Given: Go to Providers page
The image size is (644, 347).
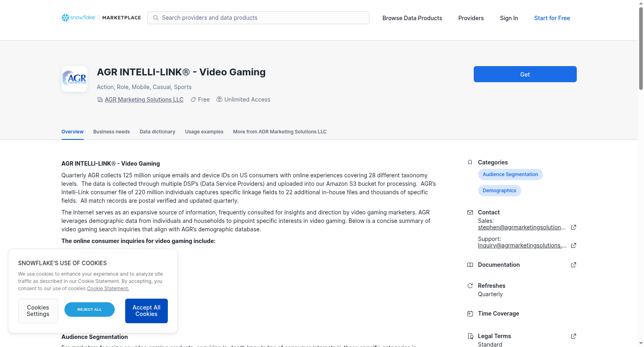Looking at the screenshot, I should click(471, 18).
